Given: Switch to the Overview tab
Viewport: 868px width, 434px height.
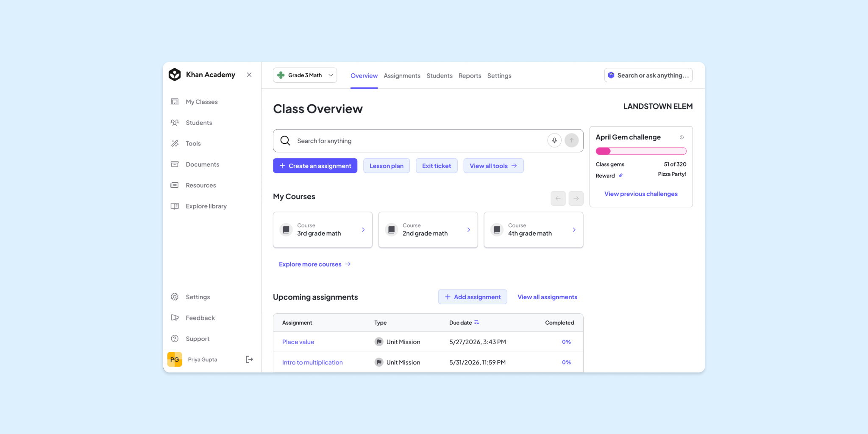Looking at the screenshot, I should point(364,75).
